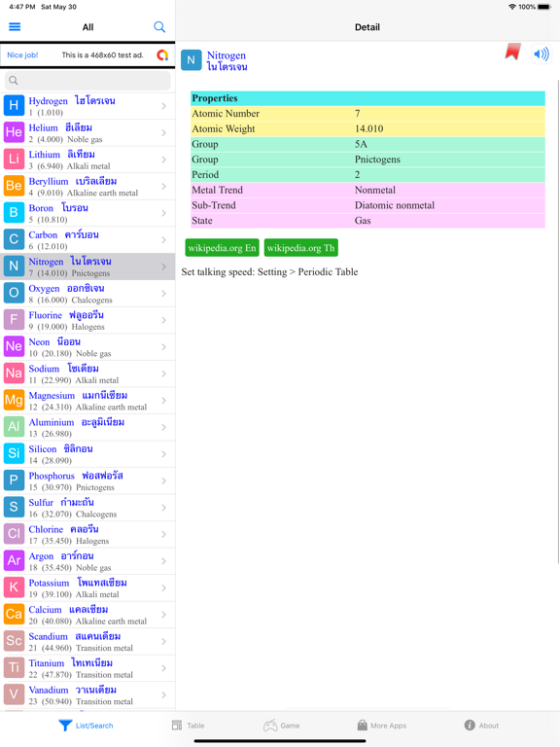The width and height of the screenshot is (560, 747).
Task: Select the Calcium Ca element icon
Action: coord(14,614)
